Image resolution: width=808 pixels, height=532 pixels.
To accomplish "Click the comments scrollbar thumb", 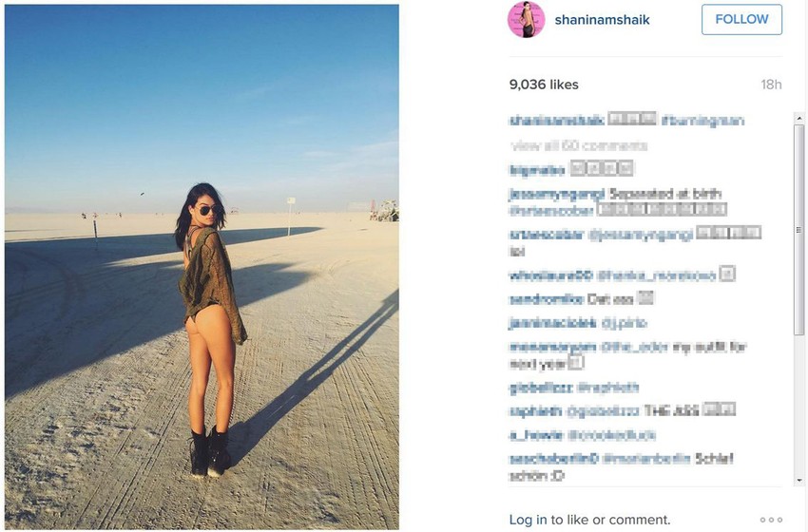I will tap(799, 229).
